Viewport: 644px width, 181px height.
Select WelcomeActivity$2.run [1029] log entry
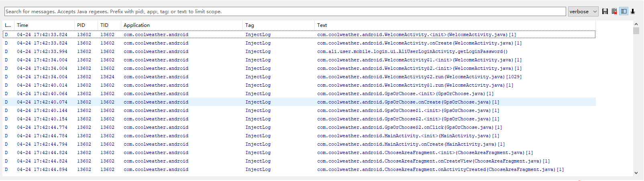(x=299, y=77)
